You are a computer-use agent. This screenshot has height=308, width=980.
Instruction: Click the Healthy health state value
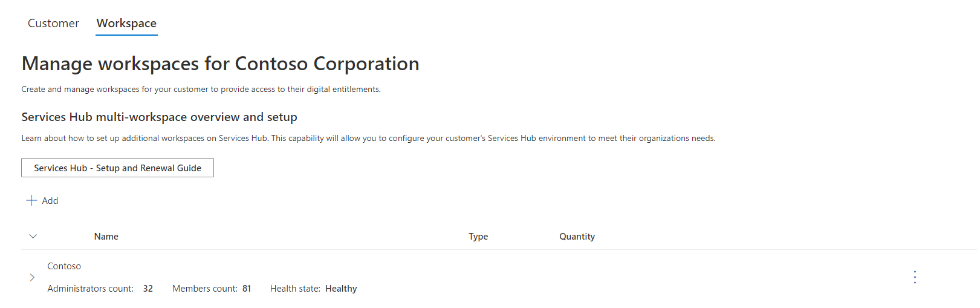point(341,289)
